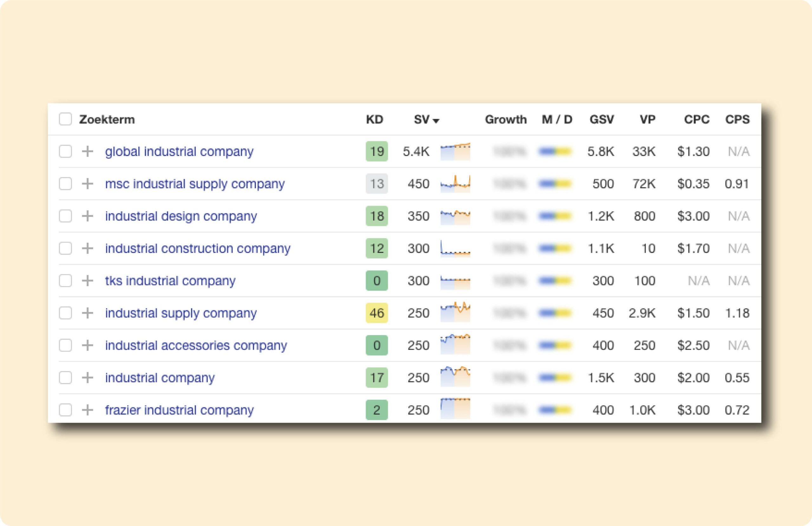The width and height of the screenshot is (812, 526).
Task: Open trend sparkline for global industrial company
Action: (x=455, y=152)
